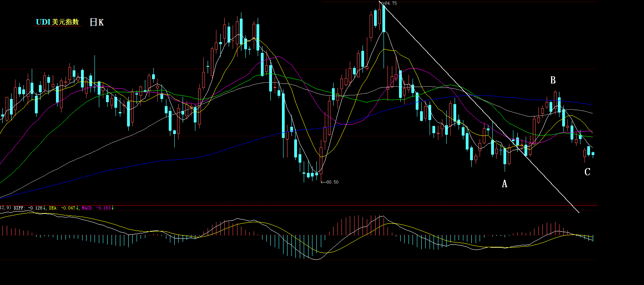Click the UDI 美元指数 chart title

[58, 22]
